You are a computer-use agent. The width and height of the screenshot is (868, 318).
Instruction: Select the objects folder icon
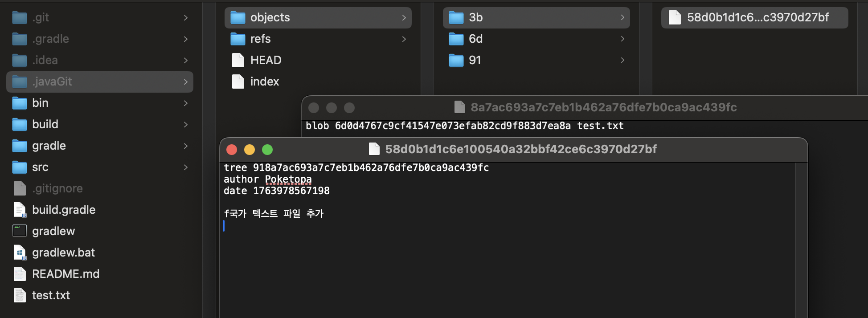(x=238, y=17)
